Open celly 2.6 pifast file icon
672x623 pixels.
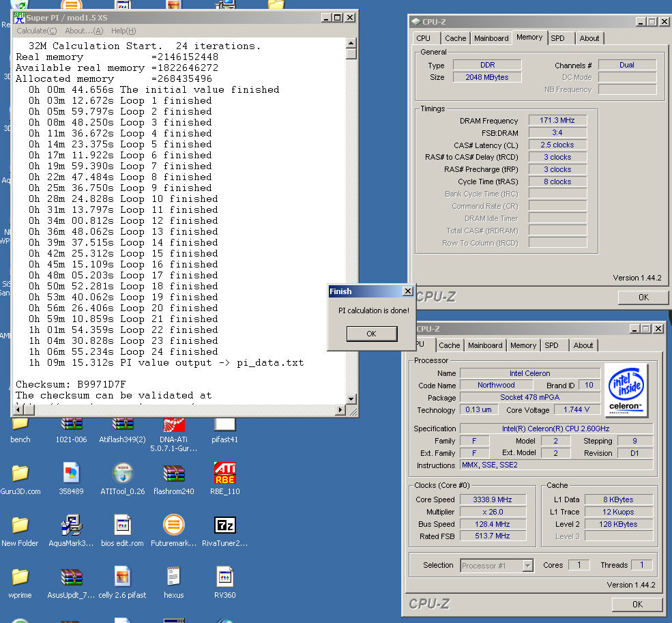tap(123, 577)
